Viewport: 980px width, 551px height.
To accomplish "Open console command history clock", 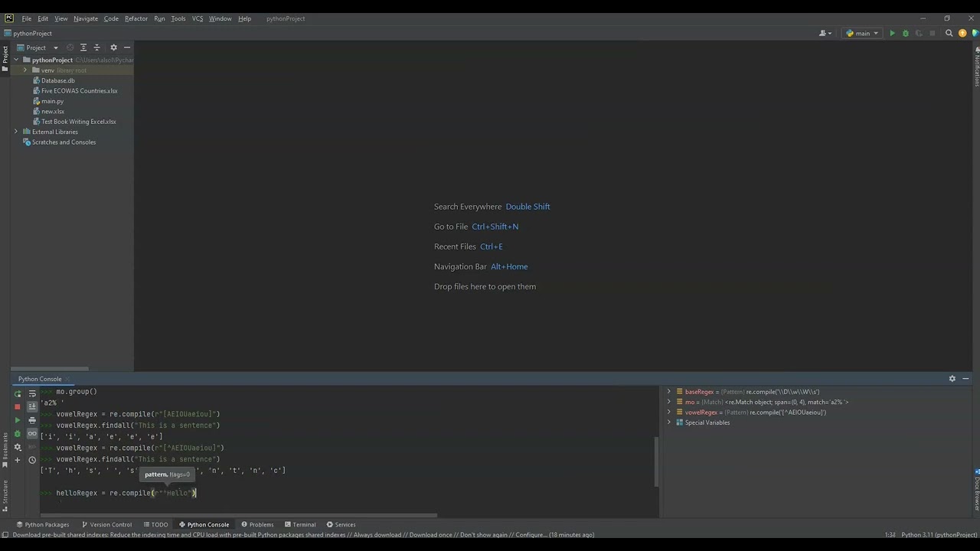I will (32, 460).
